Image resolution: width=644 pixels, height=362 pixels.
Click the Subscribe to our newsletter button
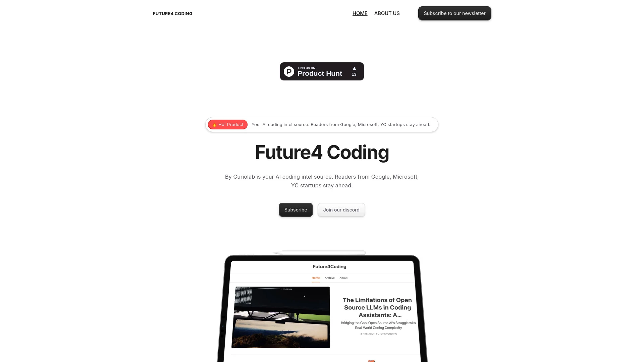click(x=455, y=13)
